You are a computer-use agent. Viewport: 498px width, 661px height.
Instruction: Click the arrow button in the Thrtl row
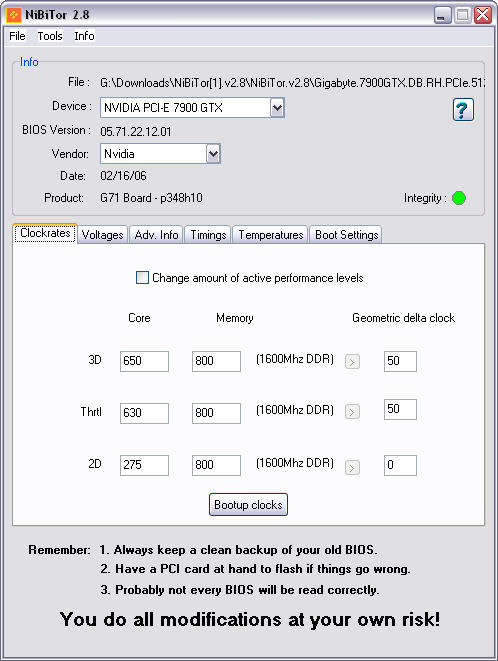coord(352,411)
